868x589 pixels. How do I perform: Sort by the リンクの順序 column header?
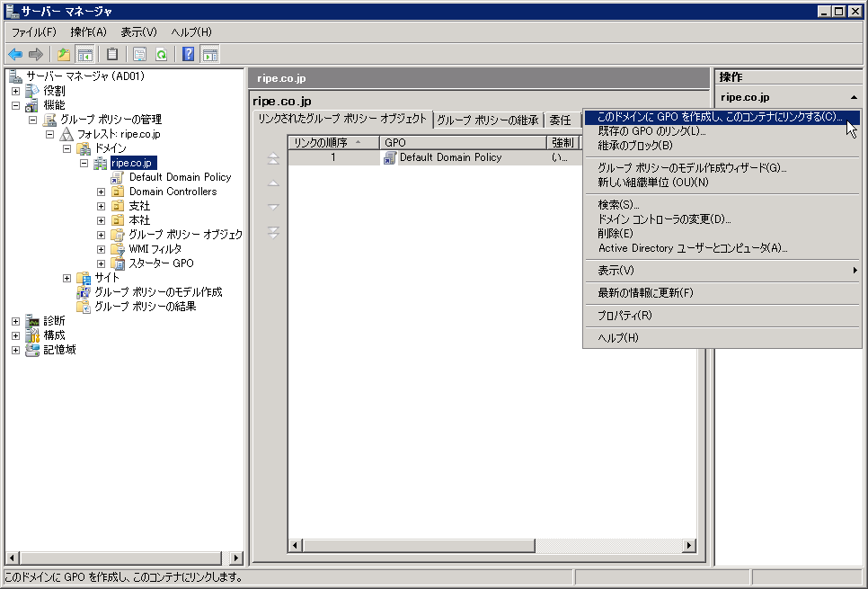(x=333, y=142)
